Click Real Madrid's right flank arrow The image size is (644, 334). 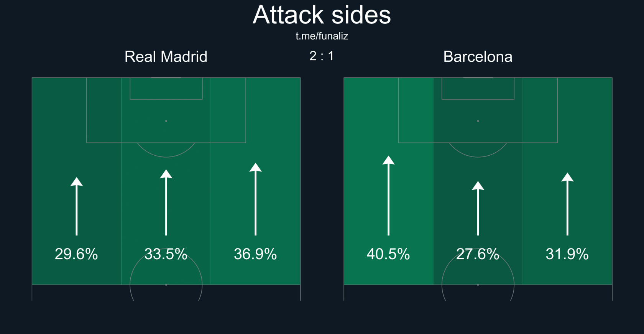tap(255, 199)
